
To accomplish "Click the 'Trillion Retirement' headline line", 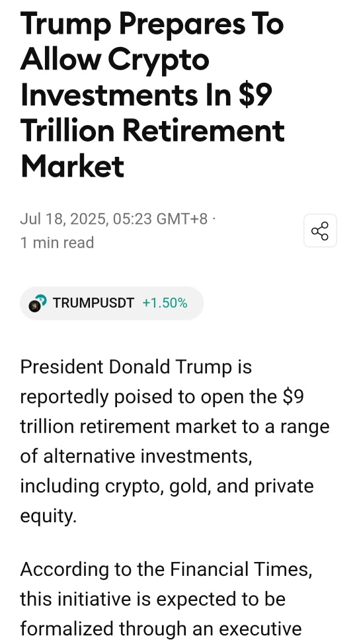I will point(152,131).
